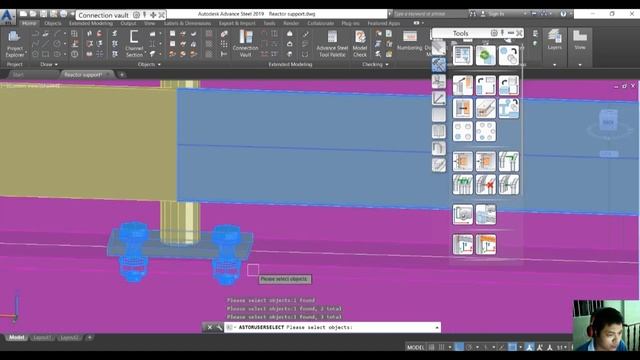Select last orange UCS tool in Tools palette
Screen dimensions: 640x360
486,244
